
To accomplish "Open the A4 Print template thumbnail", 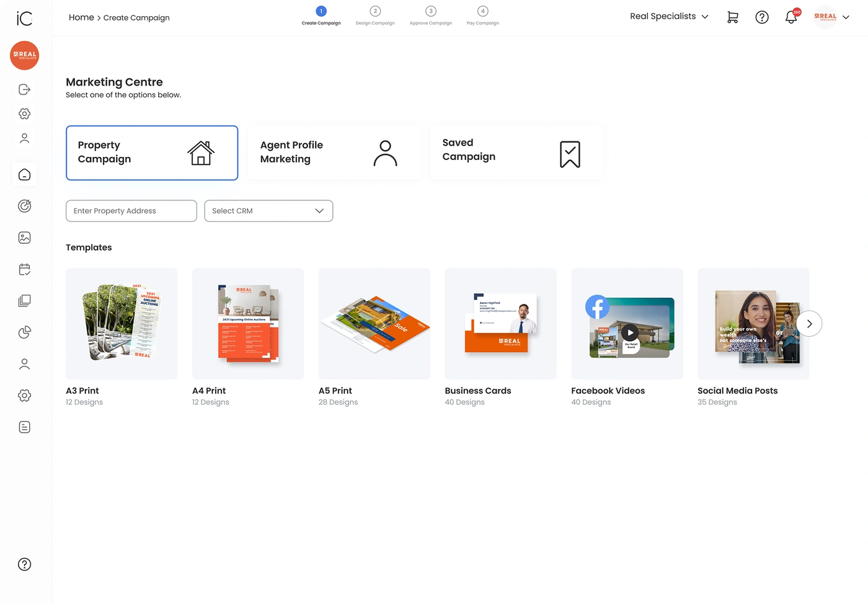I will coord(248,324).
